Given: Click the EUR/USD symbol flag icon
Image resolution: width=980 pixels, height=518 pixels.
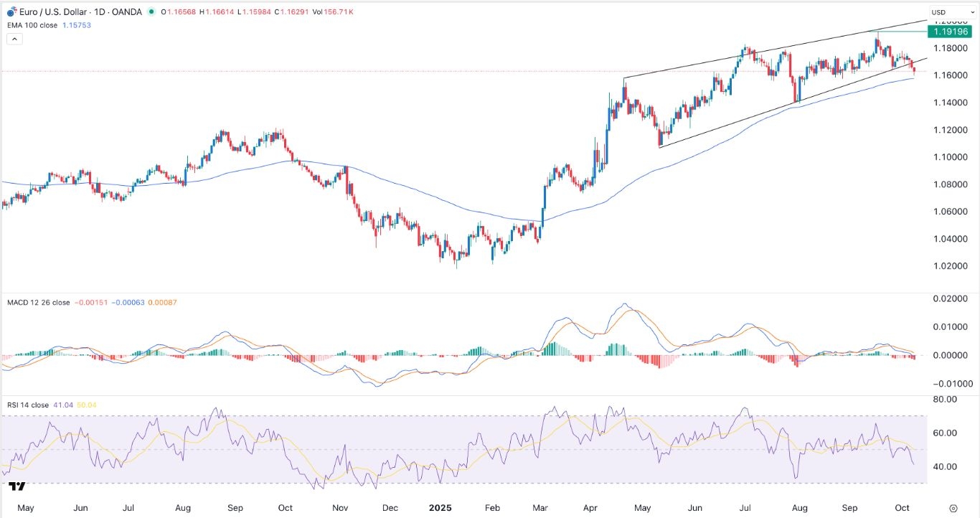Looking at the screenshot, I should 10,11.
